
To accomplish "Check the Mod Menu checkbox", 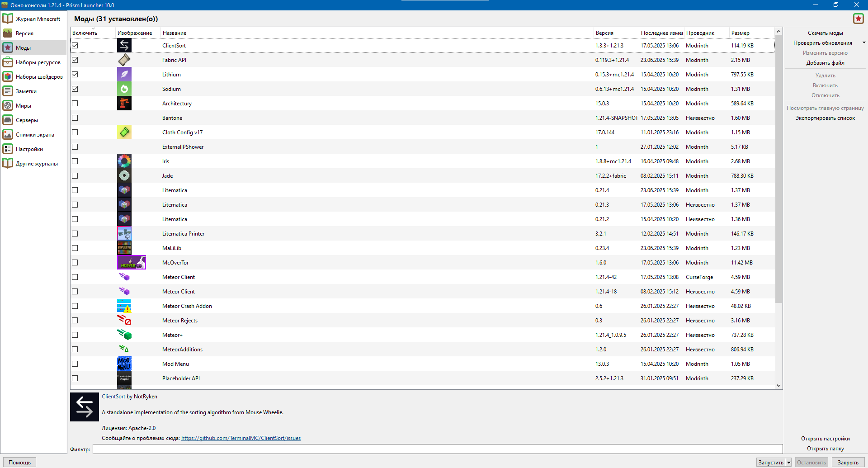I will click(x=75, y=364).
